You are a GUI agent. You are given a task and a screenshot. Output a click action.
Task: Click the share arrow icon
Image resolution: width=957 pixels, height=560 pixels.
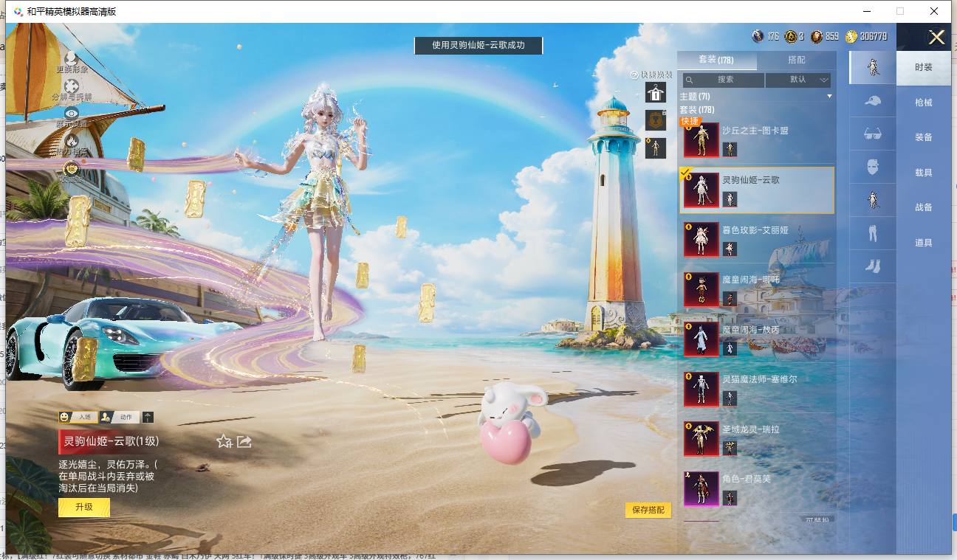coord(244,441)
